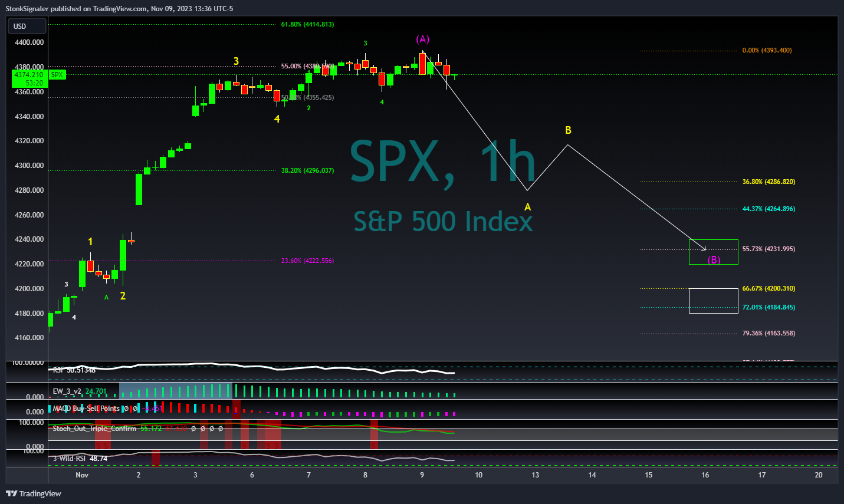Click the 23.60% (4222.556) Fibonacci label
The image size is (844, 504).
coord(307,261)
